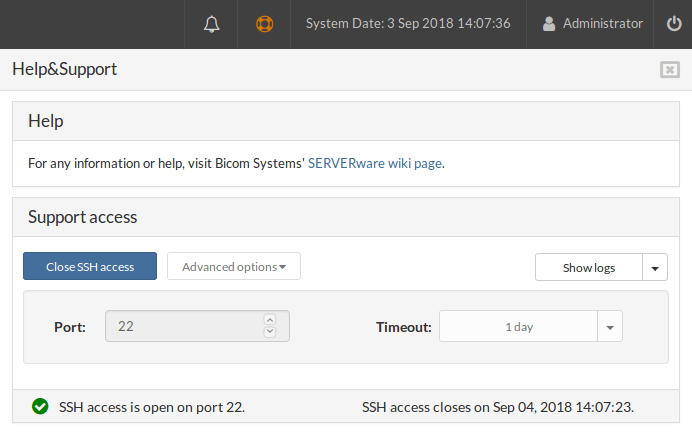Click the green SSH status checkmark
The width and height of the screenshot is (692, 433).
coord(40,407)
